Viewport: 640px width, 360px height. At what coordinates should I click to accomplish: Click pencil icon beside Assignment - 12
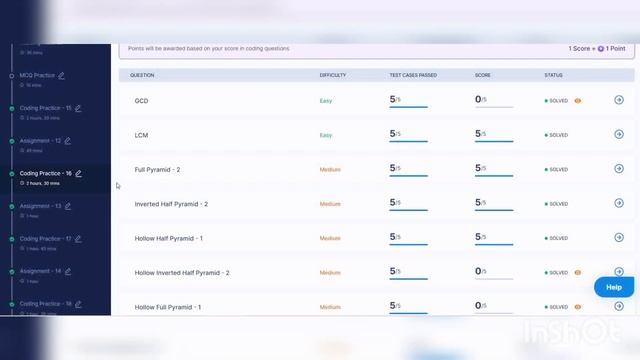pos(68,141)
